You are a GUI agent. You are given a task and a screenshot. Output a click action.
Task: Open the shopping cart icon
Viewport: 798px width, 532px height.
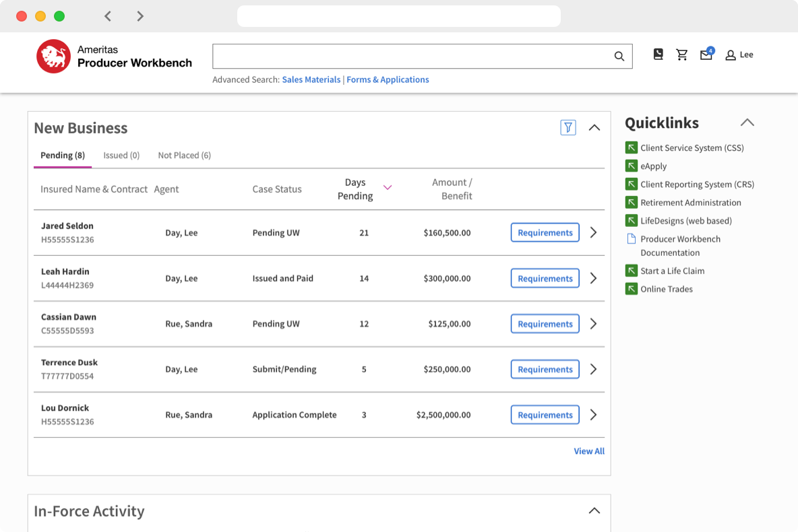[x=682, y=55]
